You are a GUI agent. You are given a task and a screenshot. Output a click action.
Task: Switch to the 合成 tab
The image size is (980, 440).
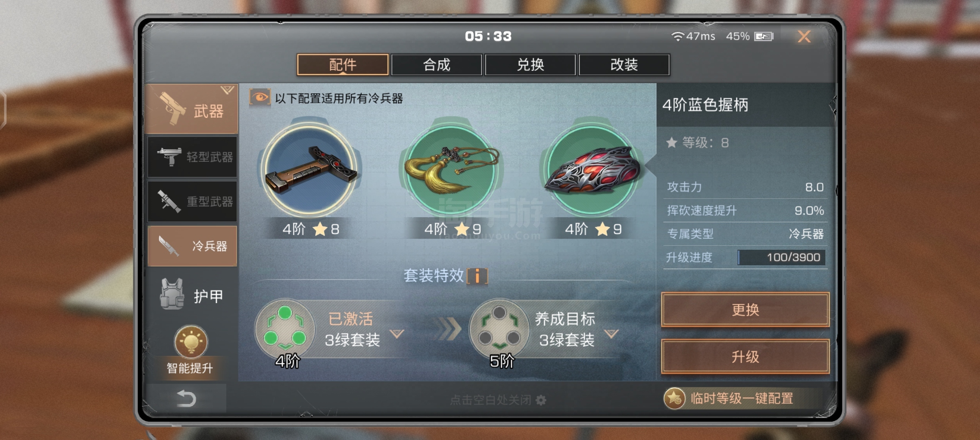point(437,65)
